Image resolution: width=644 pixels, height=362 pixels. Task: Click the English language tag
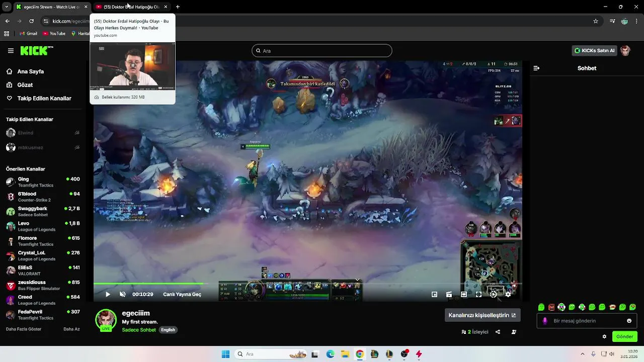pos(168,330)
